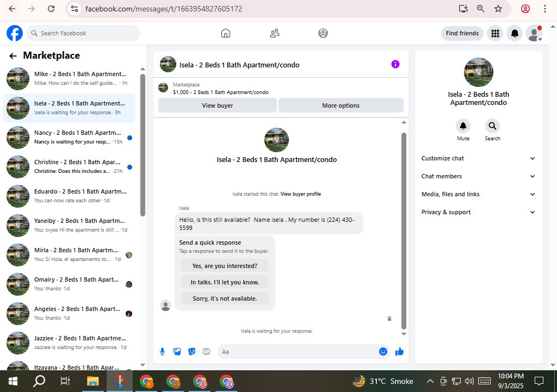Open the site information icon in address bar
Image resolution: width=557 pixels, height=392 pixels.
point(74,9)
